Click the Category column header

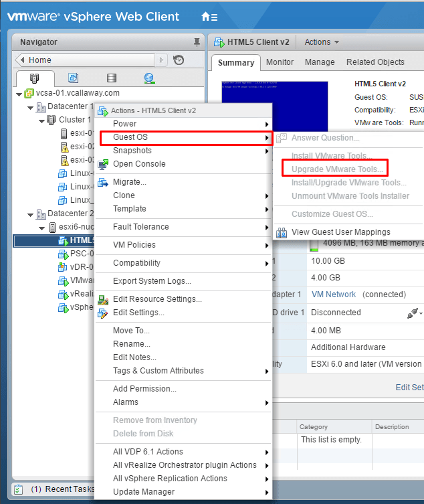(x=334, y=426)
